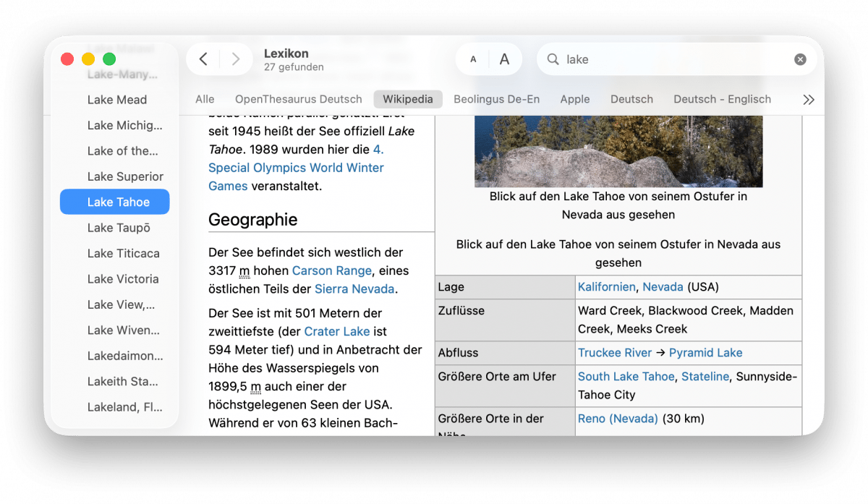This screenshot has width=868, height=504.
Task: Clear the search field text
Action: click(x=800, y=59)
